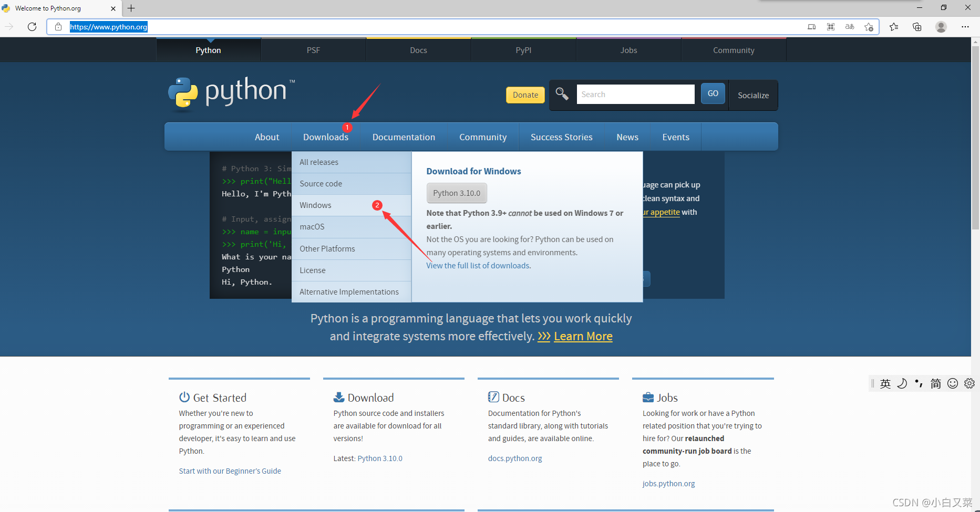Choose Alternative Implementations menu entry
This screenshot has width=980, height=512.
click(x=352, y=292)
